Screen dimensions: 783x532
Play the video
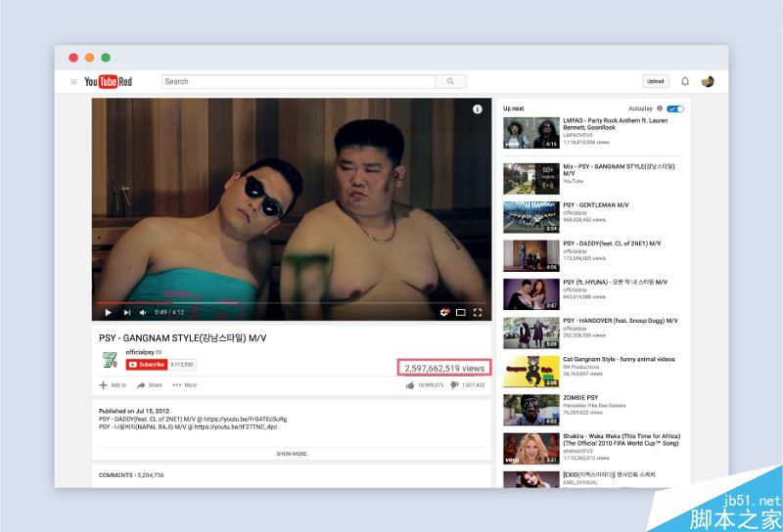(x=108, y=312)
